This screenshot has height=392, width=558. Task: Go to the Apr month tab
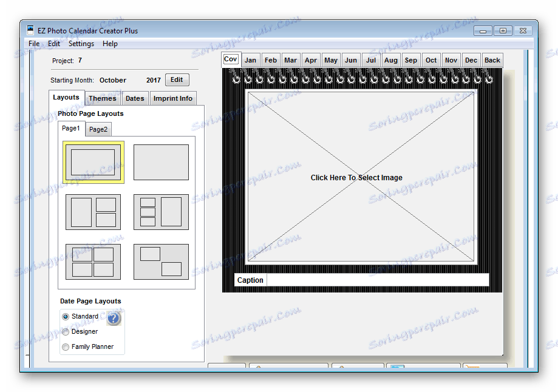(x=311, y=61)
